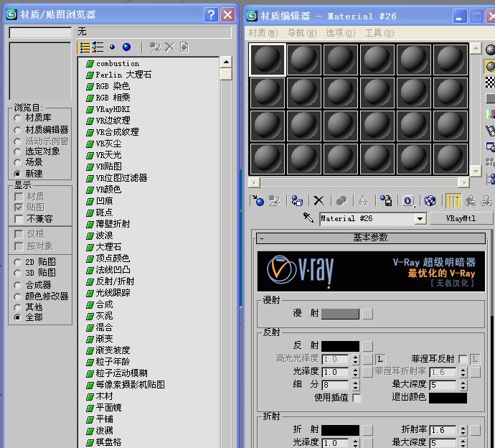The image size is (495, 448).
Task: Enable 菲涅耳反射 checkbox
Action: point(463,359)
